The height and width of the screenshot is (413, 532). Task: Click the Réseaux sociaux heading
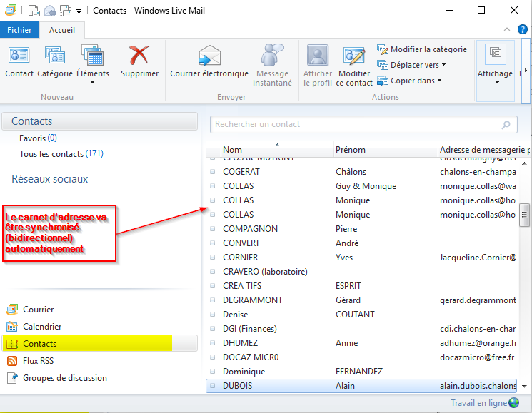click(x=49, y=178)
